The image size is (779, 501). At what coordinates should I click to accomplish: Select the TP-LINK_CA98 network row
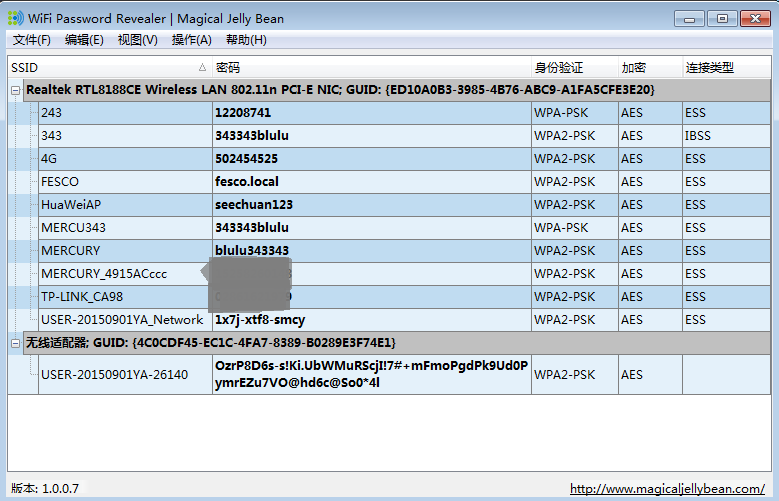point(404,297)
